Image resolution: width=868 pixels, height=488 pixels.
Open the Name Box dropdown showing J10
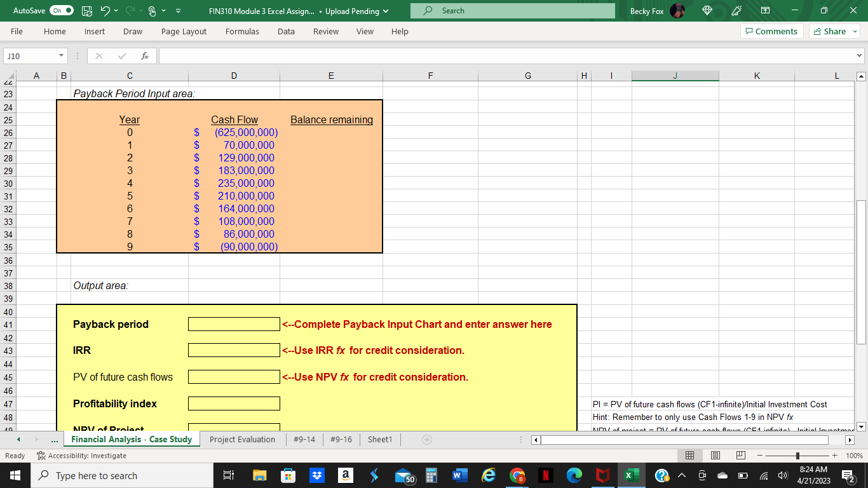click(61, 55)
